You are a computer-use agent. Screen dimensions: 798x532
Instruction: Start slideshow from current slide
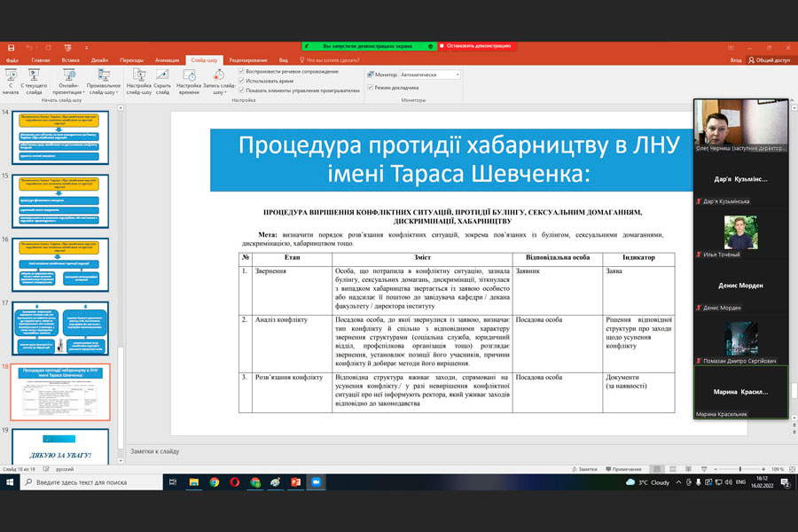(x=34, y=80)
